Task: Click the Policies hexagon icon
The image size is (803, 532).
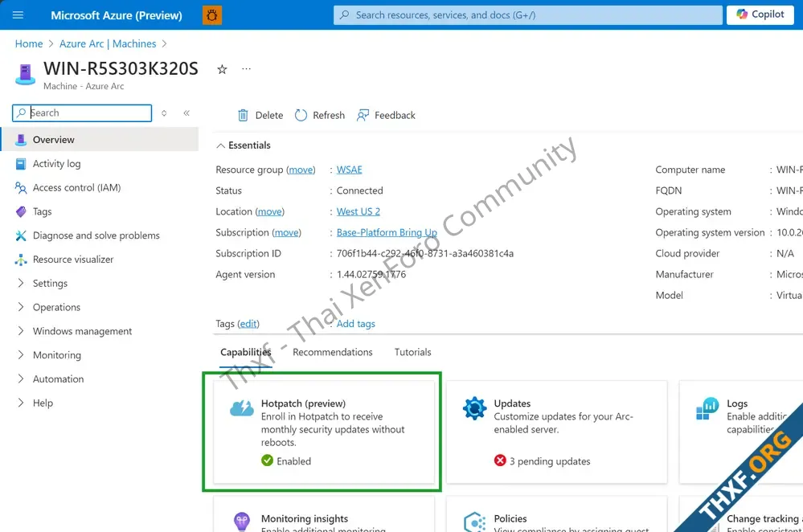Action: coord(475,522)
